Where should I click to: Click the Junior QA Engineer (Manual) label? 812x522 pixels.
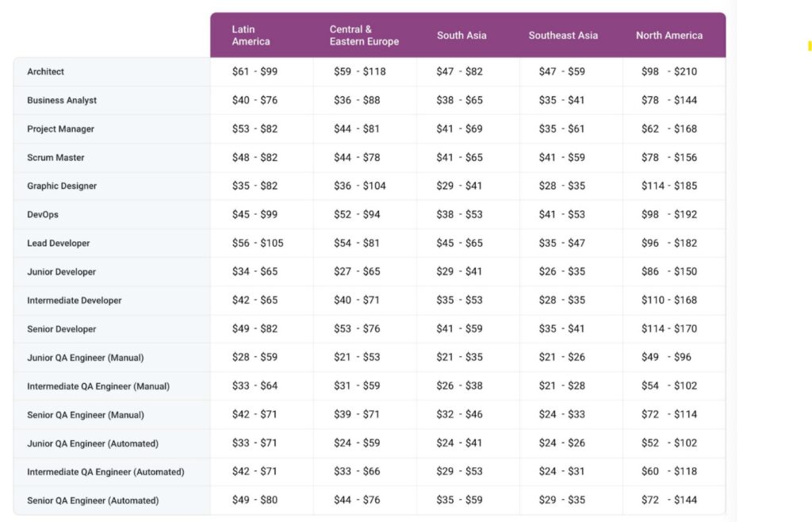coord(86,358)
